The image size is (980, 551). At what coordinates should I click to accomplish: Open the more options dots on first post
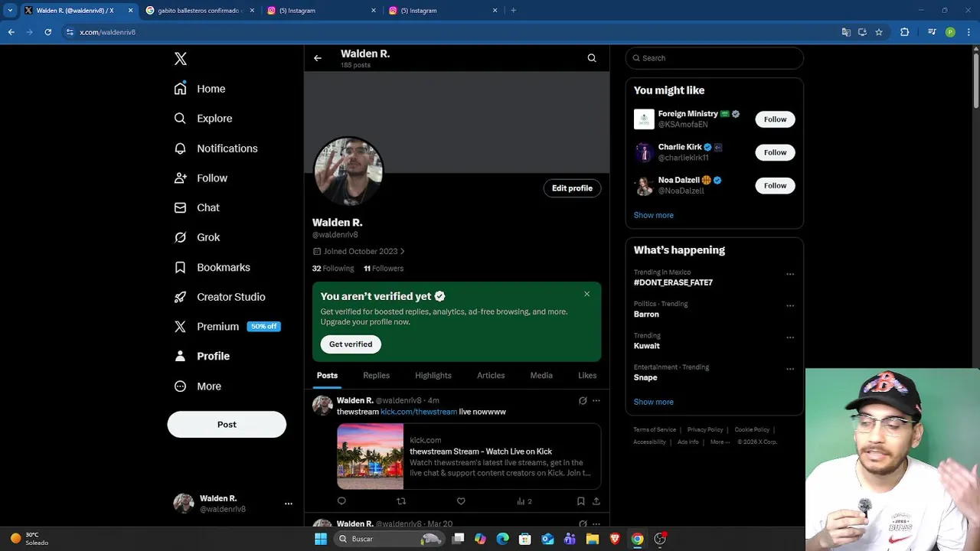click(x=596, y=400)
